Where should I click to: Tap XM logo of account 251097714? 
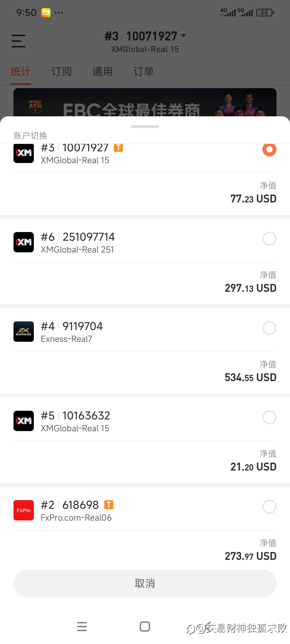tap(24, 242)
